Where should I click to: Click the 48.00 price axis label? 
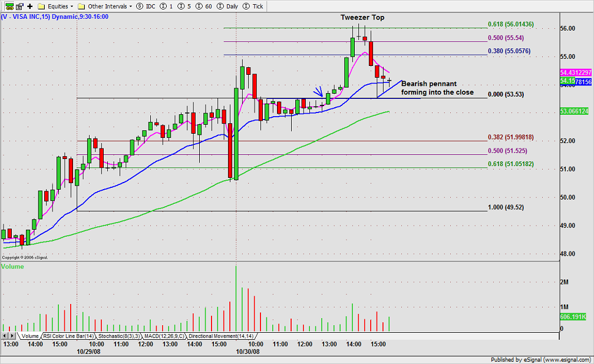tap(567, 254)
